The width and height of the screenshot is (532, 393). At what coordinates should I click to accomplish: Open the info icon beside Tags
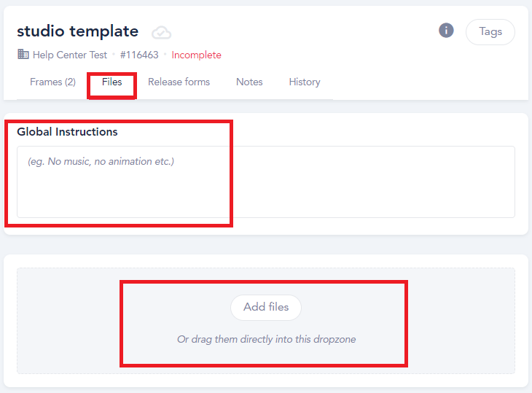(446, 31)
